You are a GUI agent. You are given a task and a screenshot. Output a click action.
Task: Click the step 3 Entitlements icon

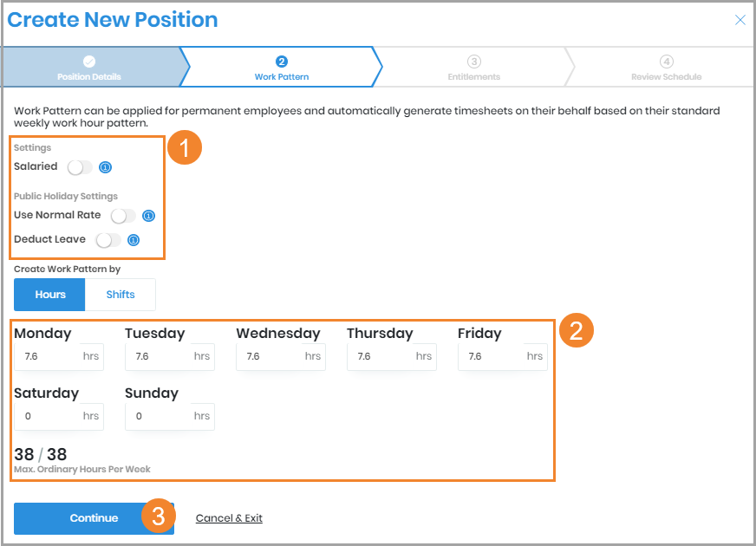click(473, 62)
